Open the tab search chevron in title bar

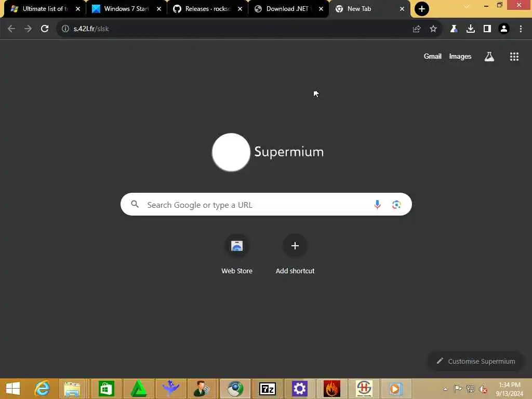(x=467, y=6)
